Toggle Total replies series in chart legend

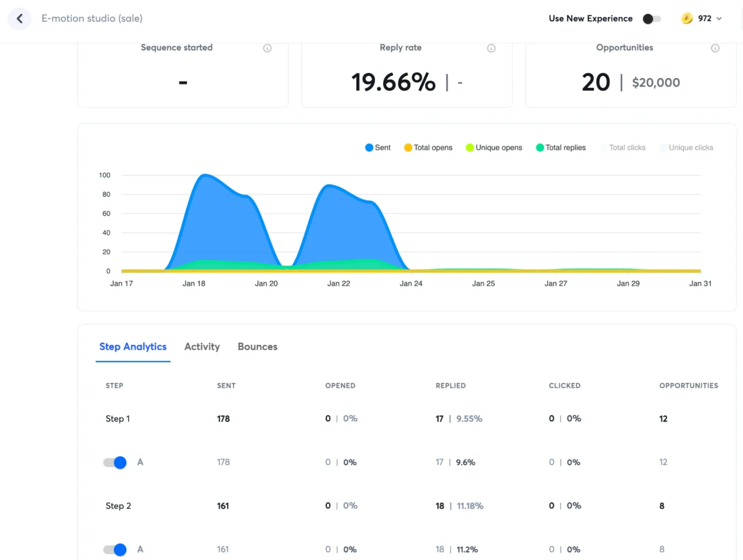pos(561,148)
